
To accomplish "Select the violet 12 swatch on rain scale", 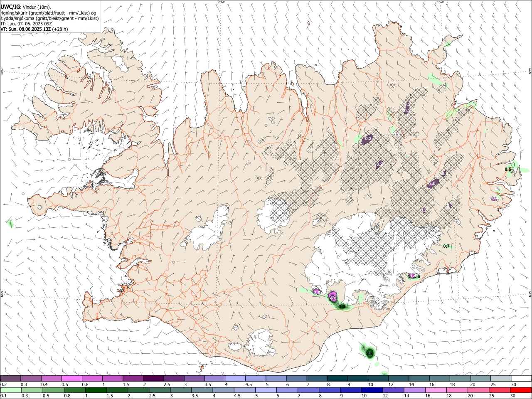I will pos(393,390).
